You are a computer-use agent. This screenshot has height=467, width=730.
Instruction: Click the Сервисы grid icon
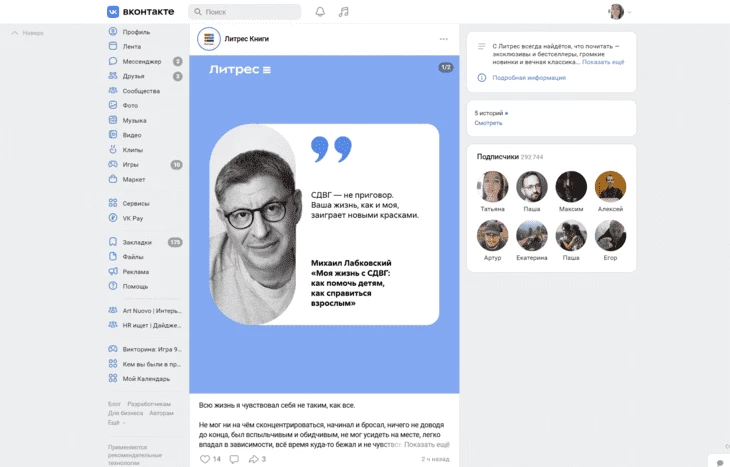pyautogui.click(x=113, y=203)
